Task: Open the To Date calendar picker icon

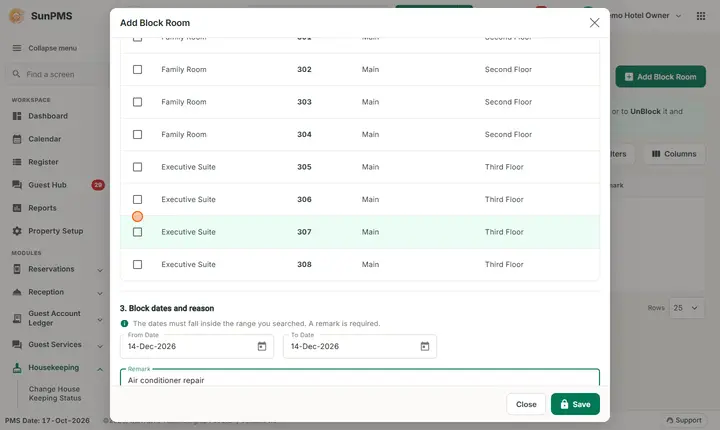Action: (425, 346)
